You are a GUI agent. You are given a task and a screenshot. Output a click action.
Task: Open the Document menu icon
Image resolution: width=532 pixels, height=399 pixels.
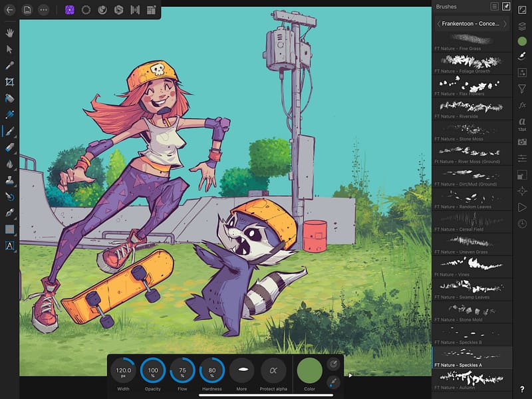27,10
